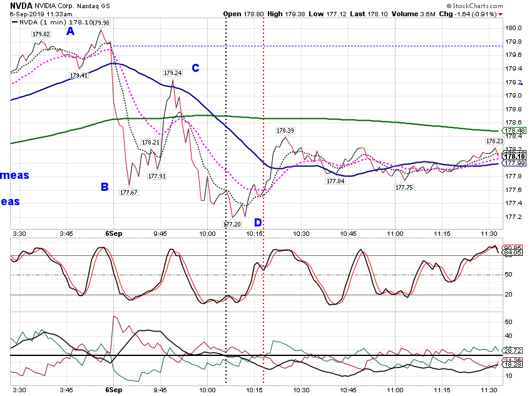Click the 178.23 price label
The image size is (532, 396).
(494, 141)
